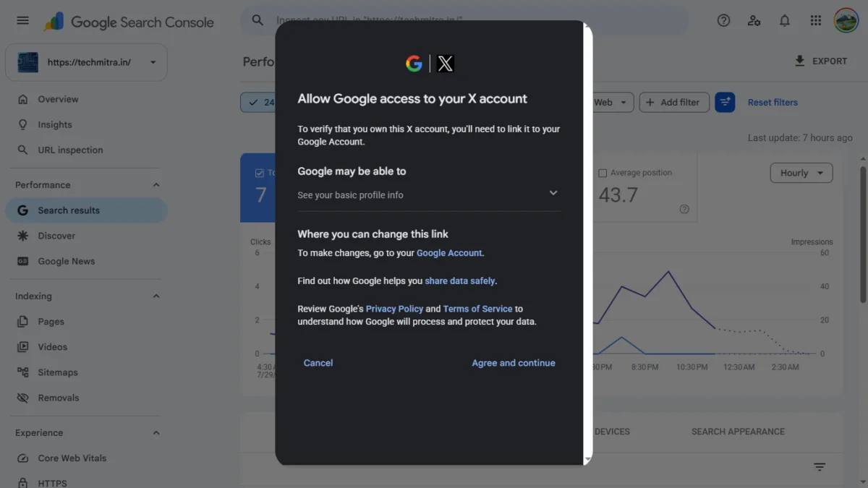Click the Removals hidden-eye icon

23,398
